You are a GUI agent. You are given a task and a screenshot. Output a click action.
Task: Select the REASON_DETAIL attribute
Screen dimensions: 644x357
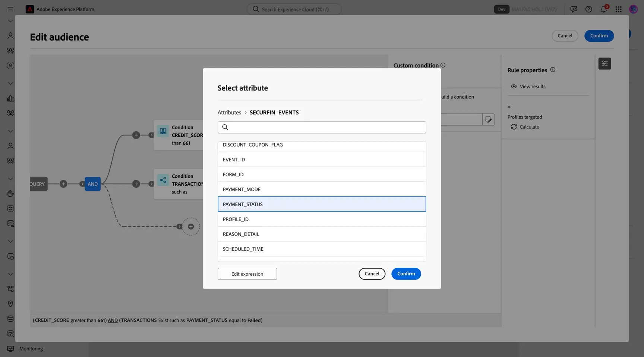coord(322,234)
